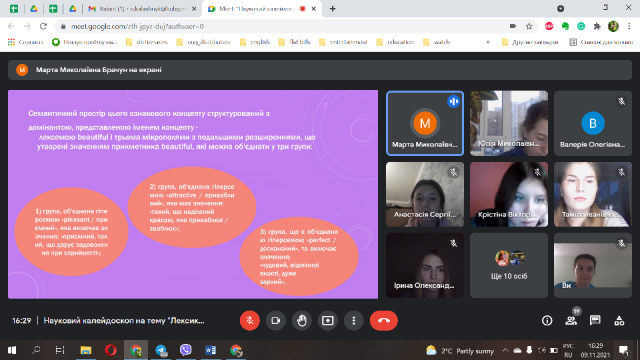
Task: Unmute the microphone in call controls
Action: click(x=250, y=321)
